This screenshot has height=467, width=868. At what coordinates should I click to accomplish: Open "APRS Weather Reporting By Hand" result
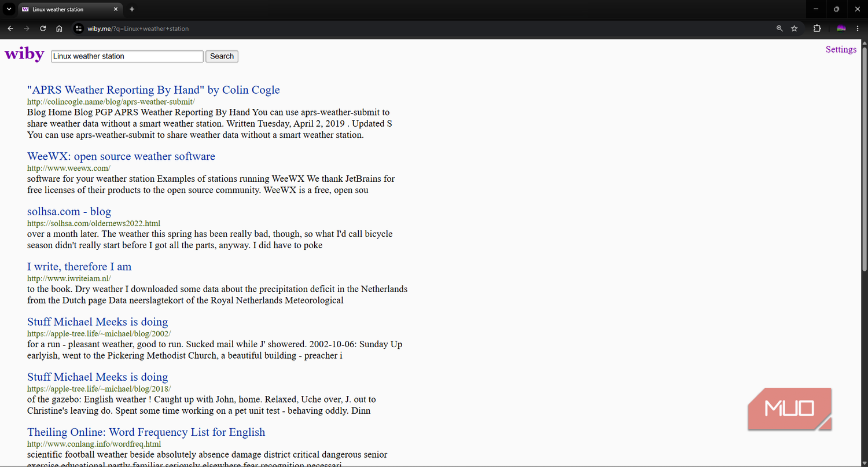(x=153, y=90)
